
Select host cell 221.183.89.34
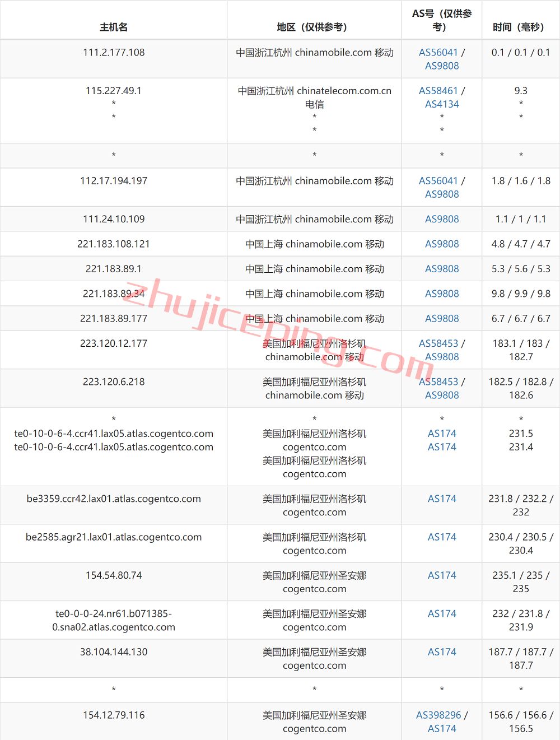pos(114,294)
